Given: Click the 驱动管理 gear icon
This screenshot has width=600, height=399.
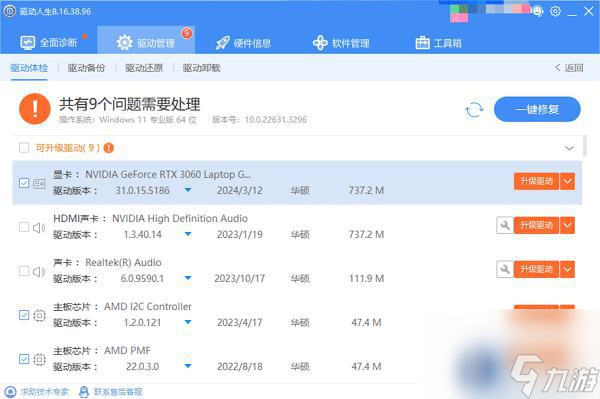Looking at the screenshot, I should click(x=124, y=42).
